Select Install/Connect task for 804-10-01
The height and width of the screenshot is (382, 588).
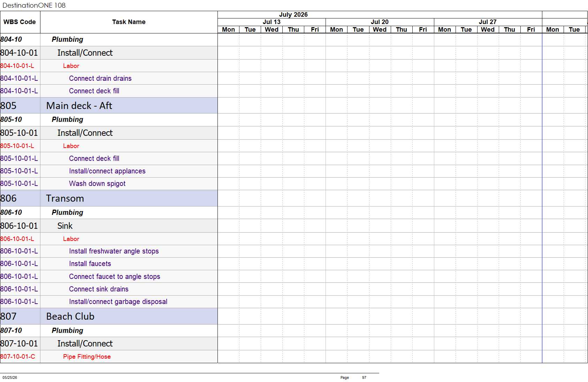(129, 53)
